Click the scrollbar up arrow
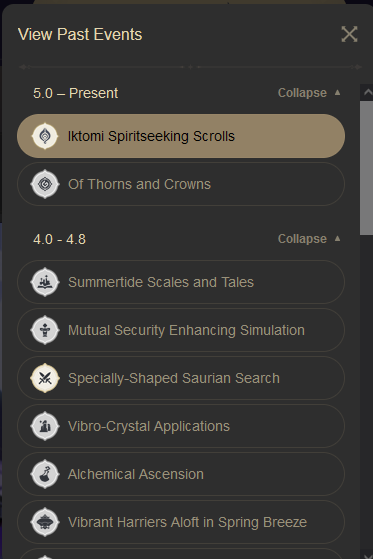The width and height of the screenshot is (373, 559). tap(367, 93)
